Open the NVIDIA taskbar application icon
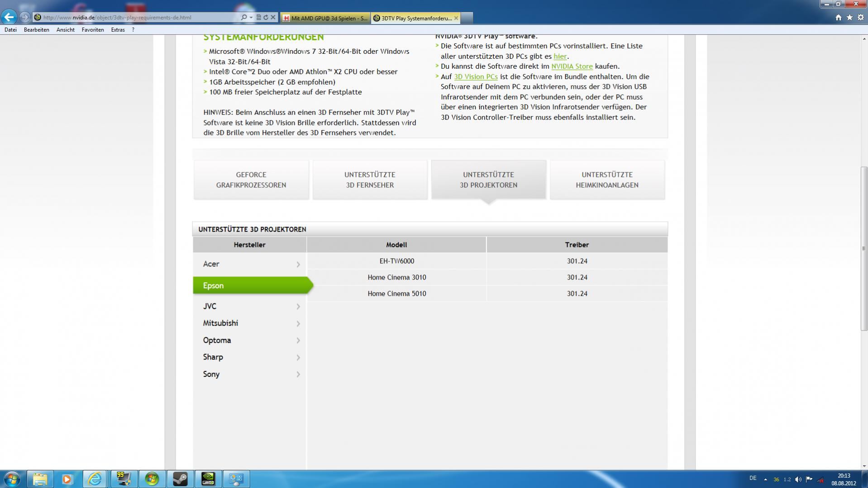This screenshot has height=488, width=868. point(208,479)
